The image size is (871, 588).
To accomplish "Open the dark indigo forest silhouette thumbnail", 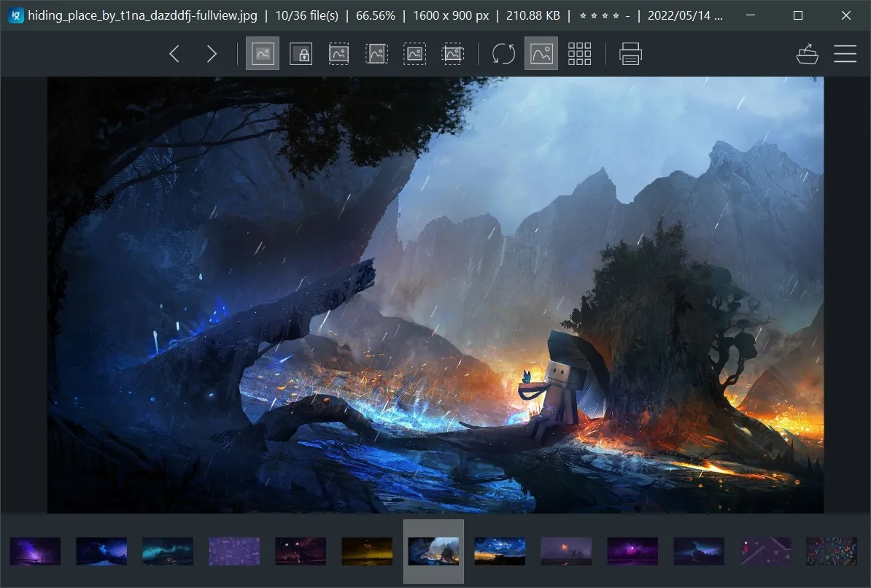I will (x=699, y=551).
